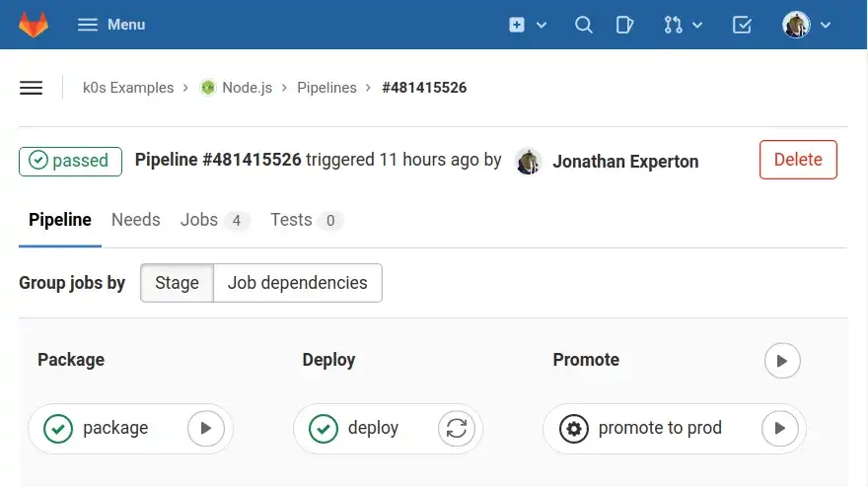Click the Node.js project avatar icon
The height and width of the screenshot is (487, 868).
[x=207, y=88]
